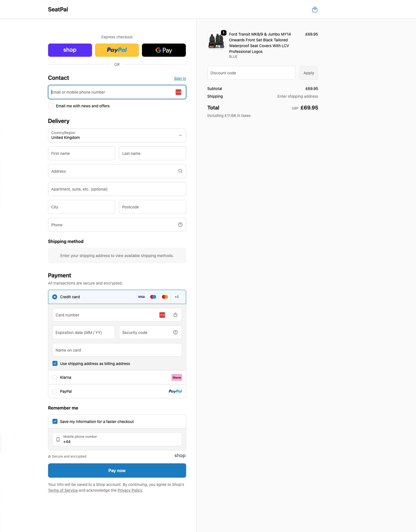Click the product seat cover thumbnail

click(216, 40)
